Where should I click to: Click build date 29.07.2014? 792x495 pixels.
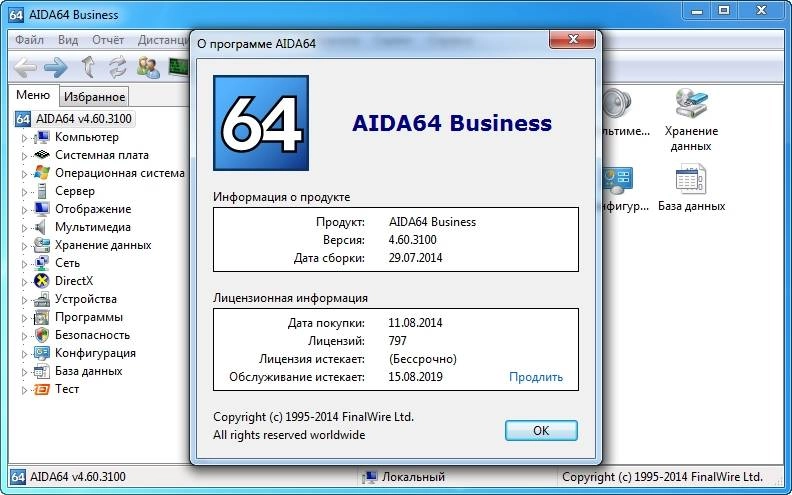[x=415, y=258]
